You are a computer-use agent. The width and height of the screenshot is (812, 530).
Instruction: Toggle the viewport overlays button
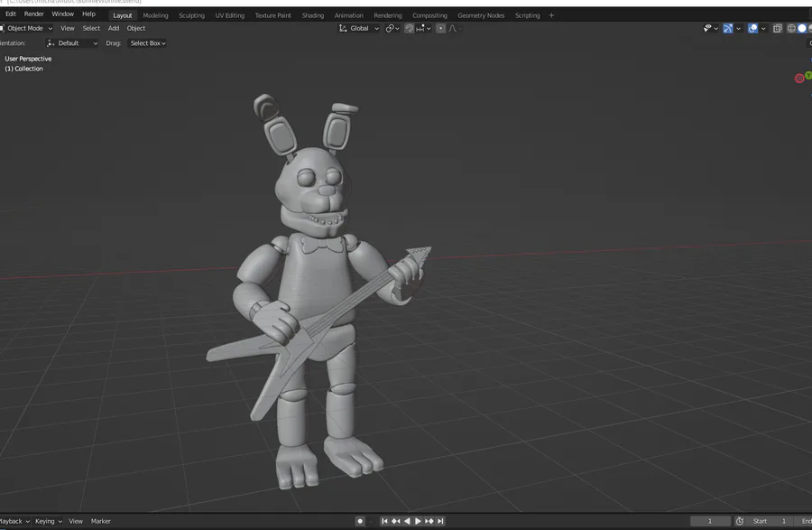pyautogui.click(x=752, y=29)
